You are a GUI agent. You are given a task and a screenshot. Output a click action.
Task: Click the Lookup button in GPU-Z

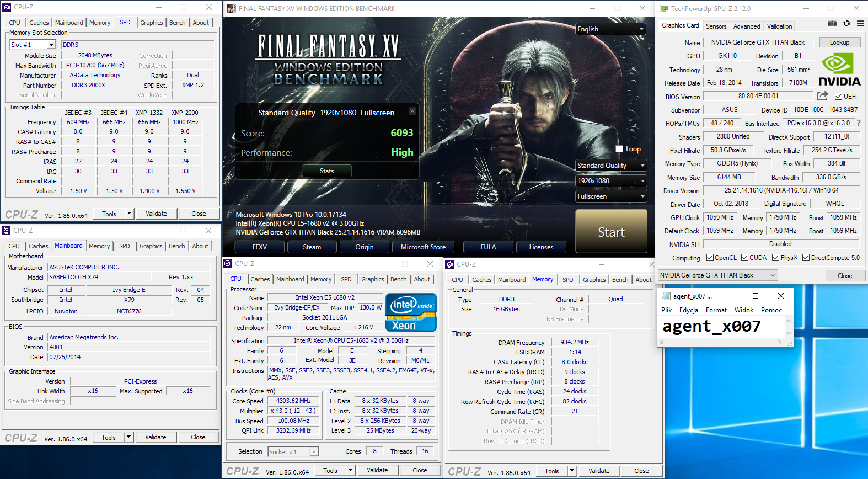tap(839, 42)
